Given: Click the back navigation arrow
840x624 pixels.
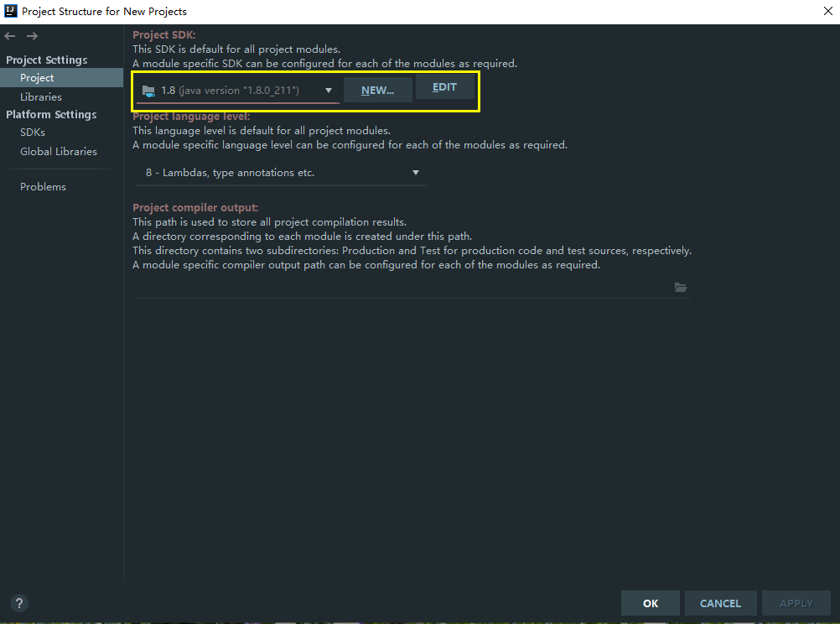Looking at the screenshot, I should tap(10, 36).
